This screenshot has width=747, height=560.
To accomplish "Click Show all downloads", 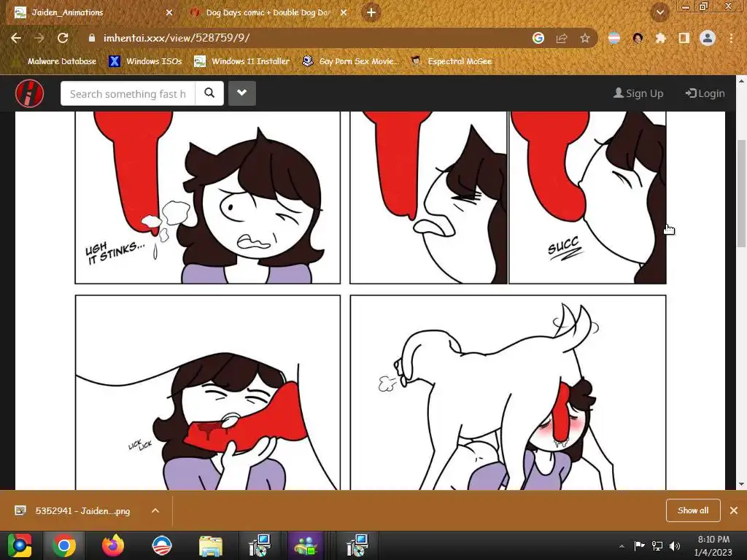I will click(x=693, y=510).
